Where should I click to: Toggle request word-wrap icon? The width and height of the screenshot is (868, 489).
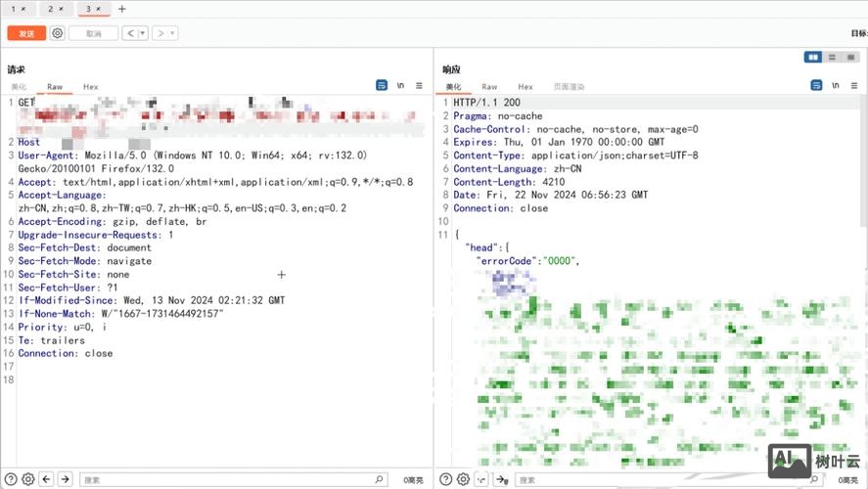click(x=382, y=85)
